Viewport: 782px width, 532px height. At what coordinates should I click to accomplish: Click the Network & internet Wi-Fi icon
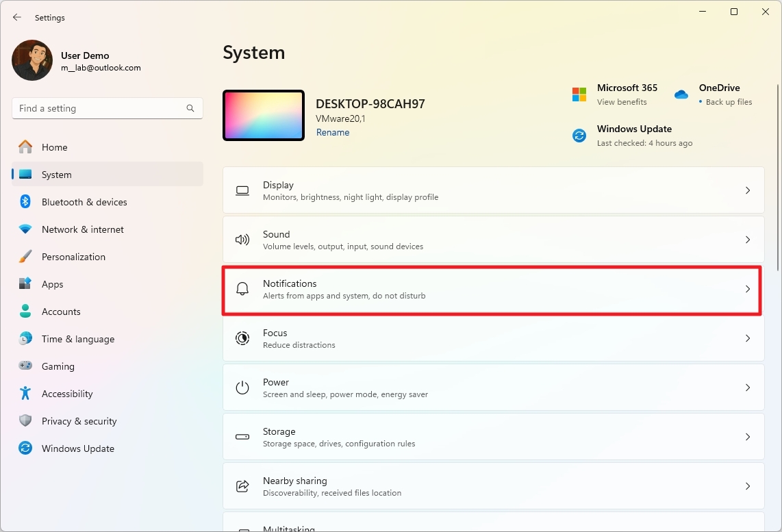pyautogui.click(x=25, y=229)
